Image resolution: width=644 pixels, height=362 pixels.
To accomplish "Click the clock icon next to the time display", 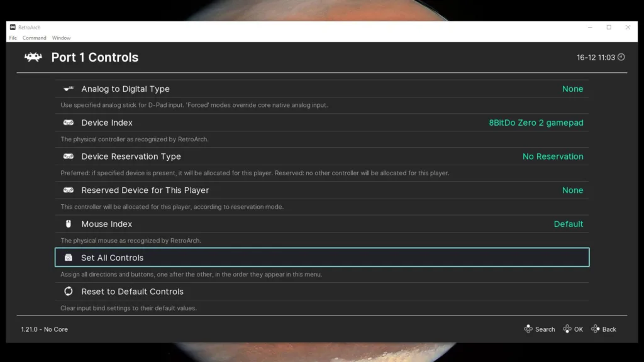I will click(x=620, y=57).
